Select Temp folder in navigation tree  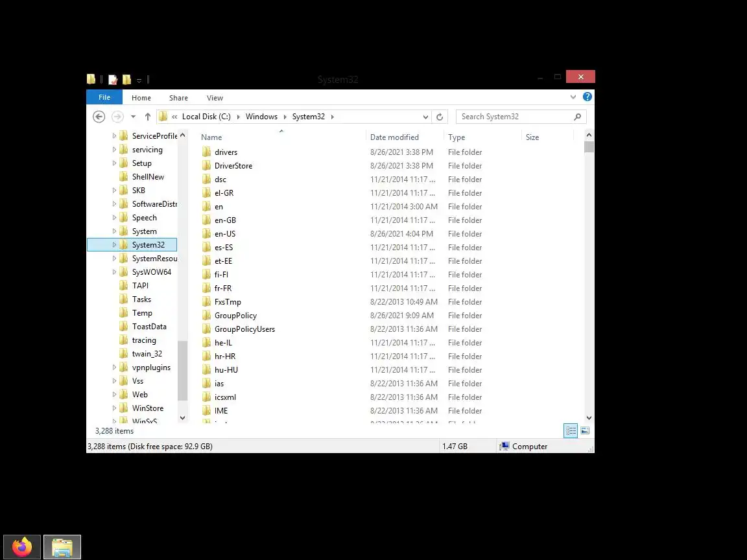pyautogui.click(x=142, y=313)
